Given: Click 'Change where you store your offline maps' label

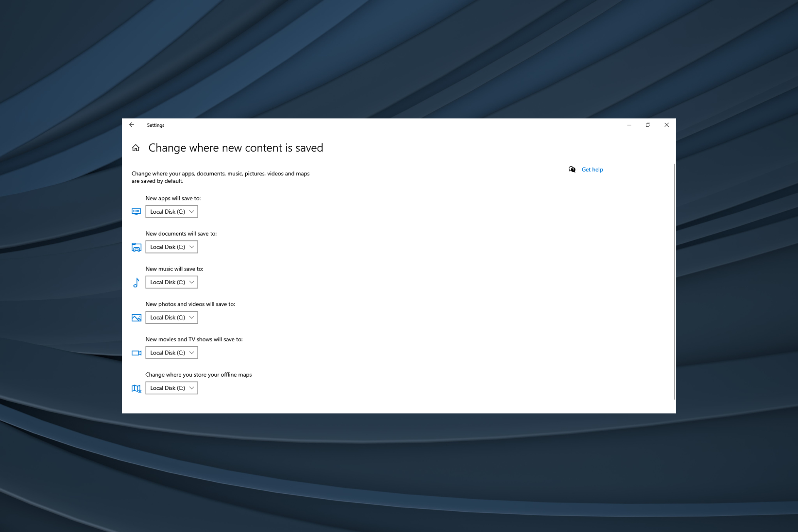Looking at the screenshot, I should (x=199, y=374).
